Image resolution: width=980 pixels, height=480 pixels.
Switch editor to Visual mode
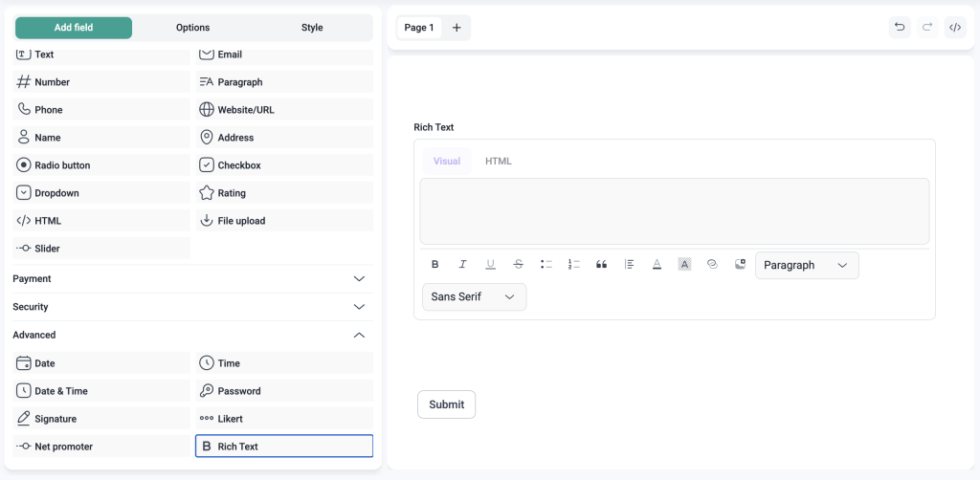(x=447, y=161)
